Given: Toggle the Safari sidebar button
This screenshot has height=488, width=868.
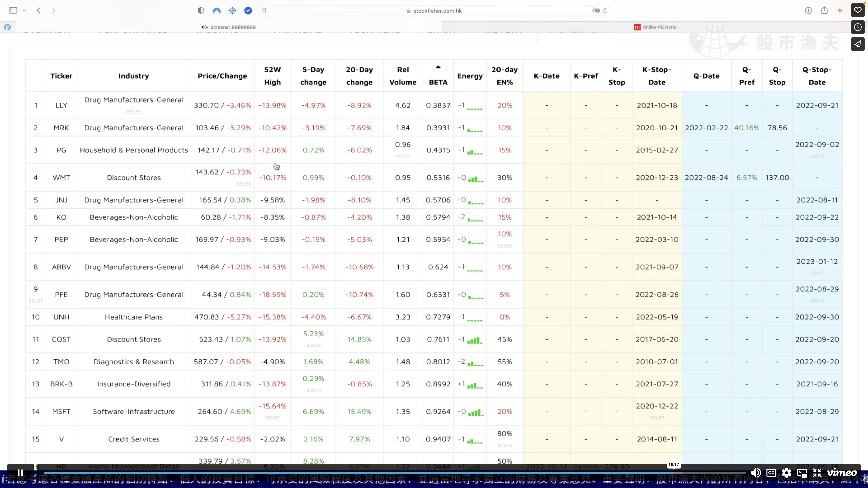Looking at the screenshot, I should click(x=13, y=10).
